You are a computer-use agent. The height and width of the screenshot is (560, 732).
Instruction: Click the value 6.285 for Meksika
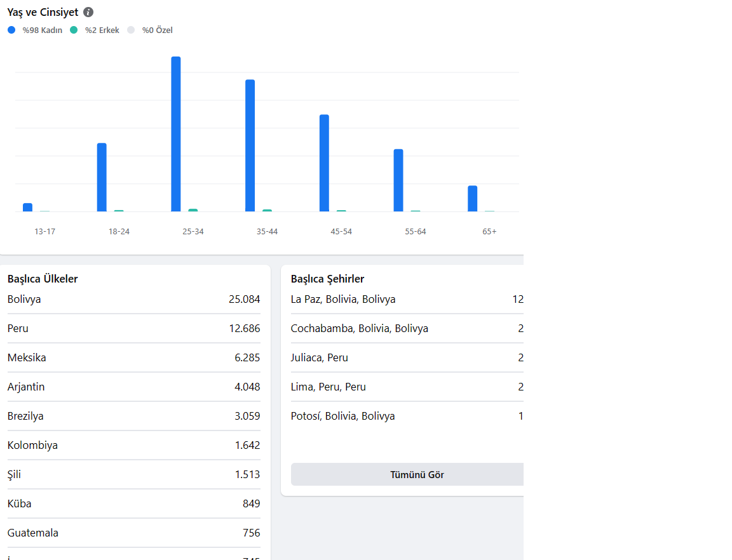247,357
